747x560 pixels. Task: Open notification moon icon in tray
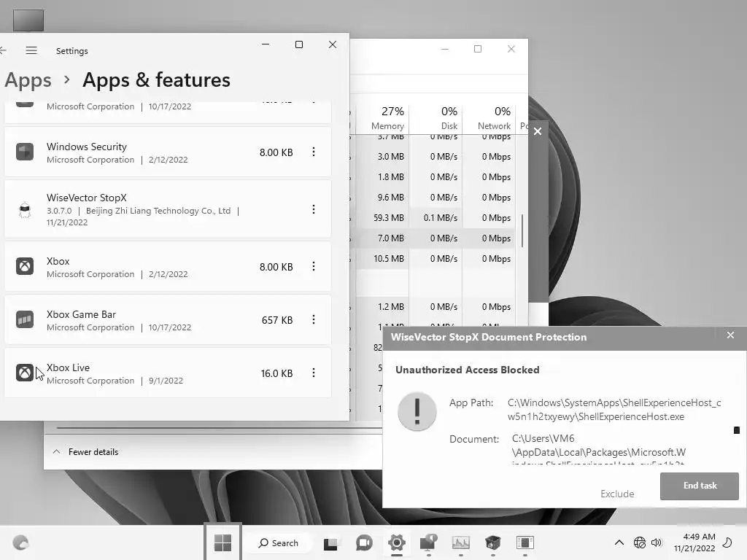(728, 542)
